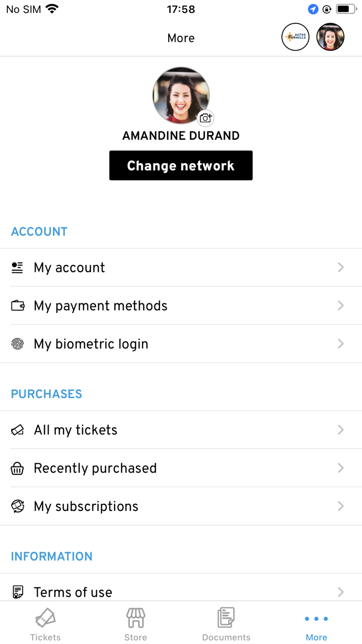Screen dimensions: 362x644
Task: Open the Recently purchased entry
Action: click(x=95, y=469)
